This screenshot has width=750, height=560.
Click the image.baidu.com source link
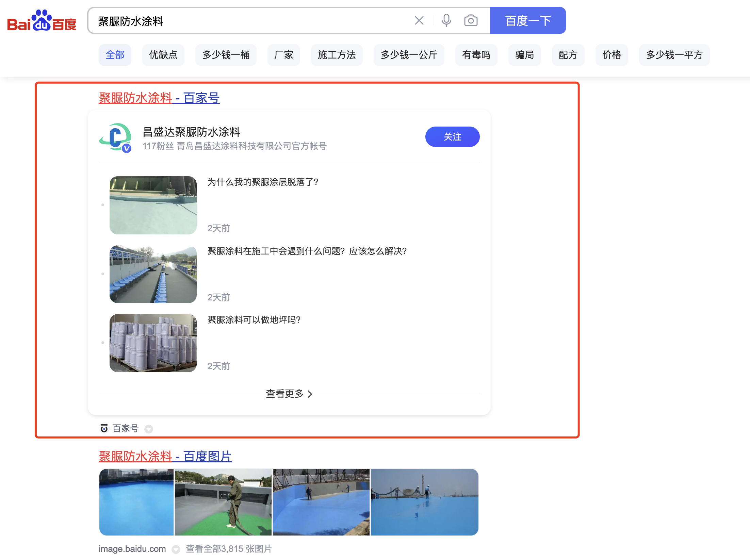point(132,549)
